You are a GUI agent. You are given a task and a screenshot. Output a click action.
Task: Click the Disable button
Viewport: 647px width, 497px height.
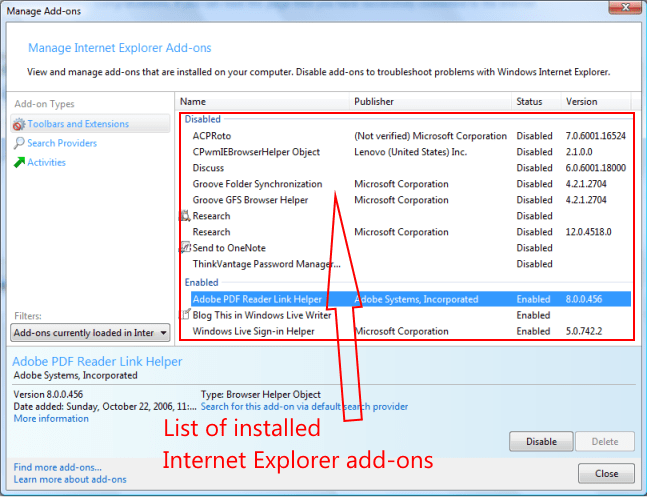coord(541,442)
